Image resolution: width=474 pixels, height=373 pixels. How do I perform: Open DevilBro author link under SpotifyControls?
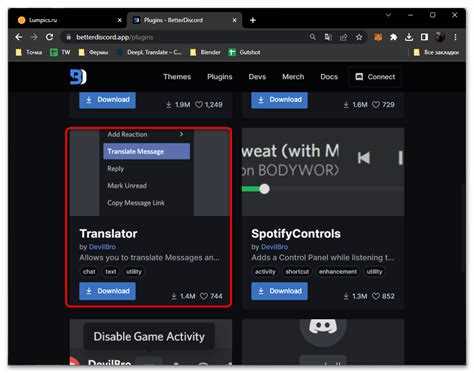tap(274, 247)
